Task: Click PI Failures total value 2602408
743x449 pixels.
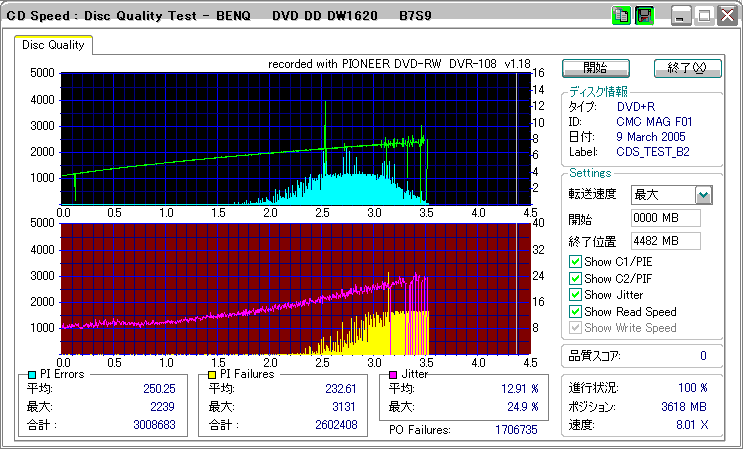Action: click(x=336, y=425)
